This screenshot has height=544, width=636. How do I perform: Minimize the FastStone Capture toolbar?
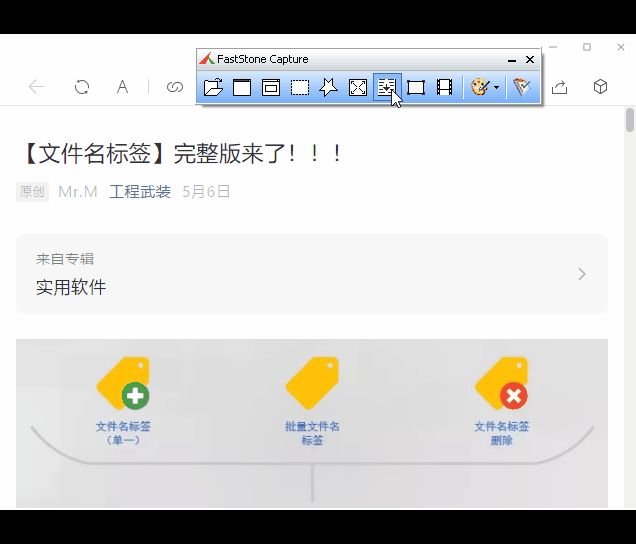(512, 60)
